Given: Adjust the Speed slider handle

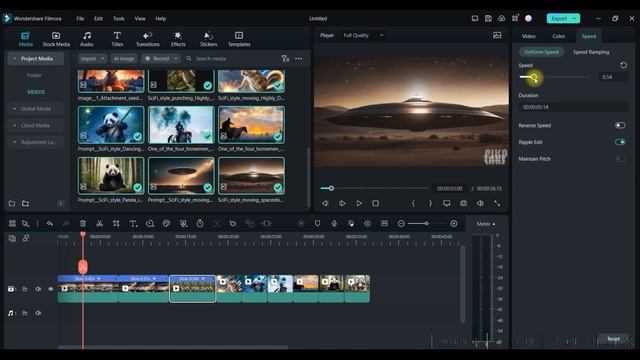Looking at the screenshot, I should [x=534, y=77].
